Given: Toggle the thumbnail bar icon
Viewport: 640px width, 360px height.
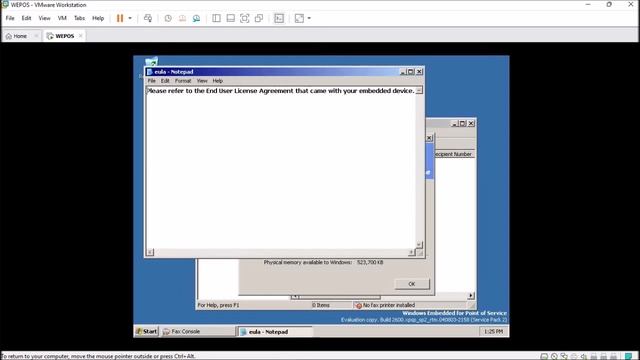Looking at the screenshot, I should click(231, 18).
